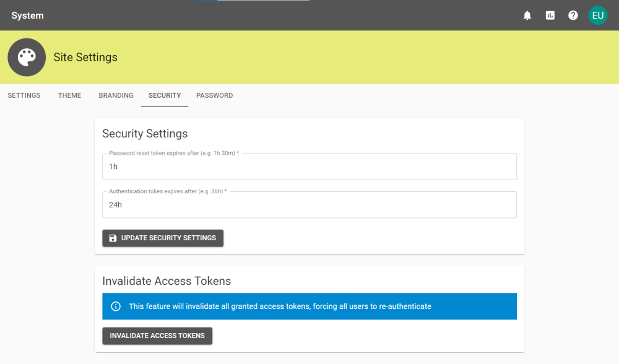Image resolution: width=619 pixels, height=364 pixels.
Task: Switch to the Settings tab
Action: pyautogui.click(x=24, y=95)
